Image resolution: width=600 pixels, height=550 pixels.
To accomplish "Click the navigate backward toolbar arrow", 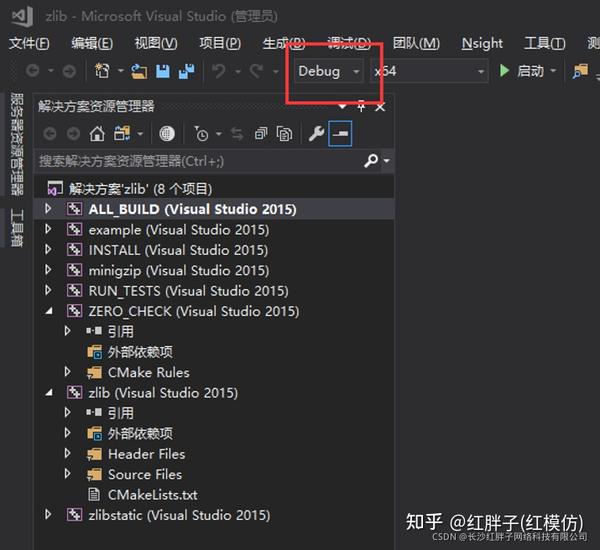I will click(x=33, y=71).
